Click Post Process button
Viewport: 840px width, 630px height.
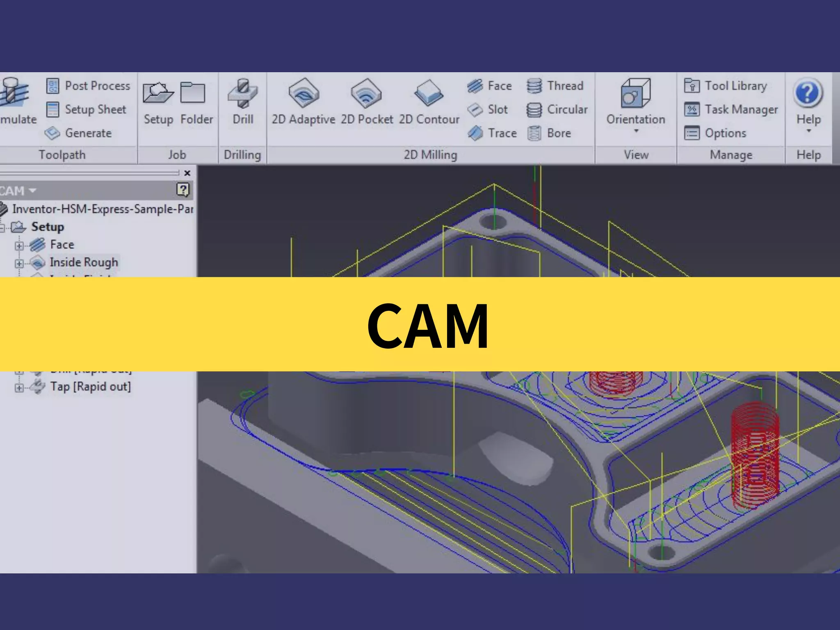pos(89,86)
